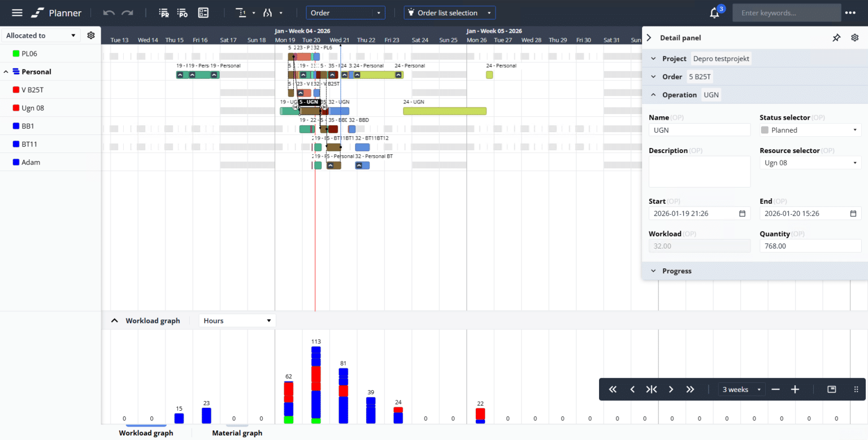Switch to Material graph tab

237,433
